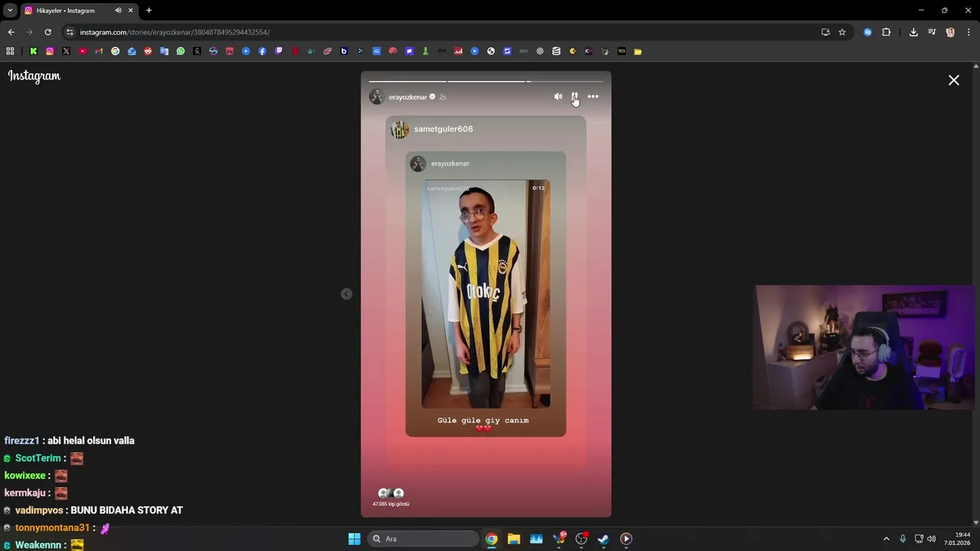Click the inner erayozkenar reshared post label

coord(449,164)
